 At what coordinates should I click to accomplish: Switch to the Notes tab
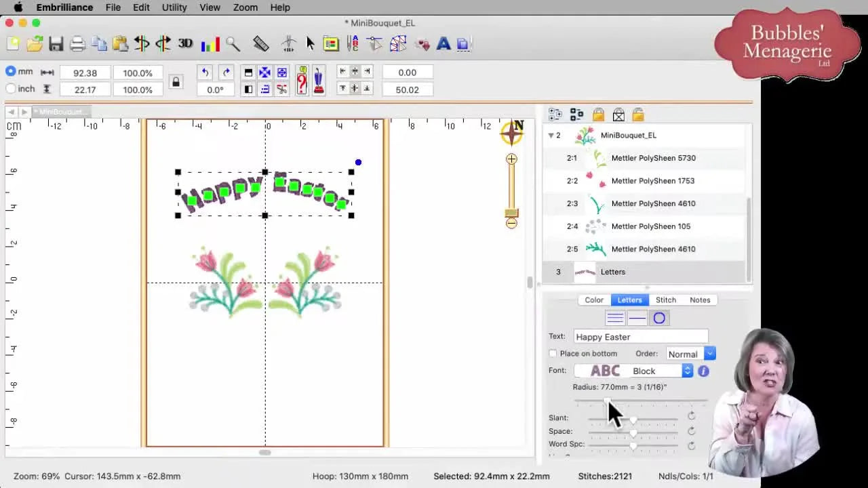click(x=700, y=300)
